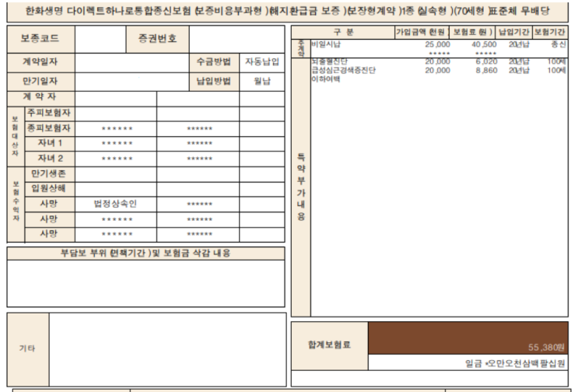Screen dimensions: 578x392
Task: Click the vertical 주계약 heading
Action: [x=301, y=49]
